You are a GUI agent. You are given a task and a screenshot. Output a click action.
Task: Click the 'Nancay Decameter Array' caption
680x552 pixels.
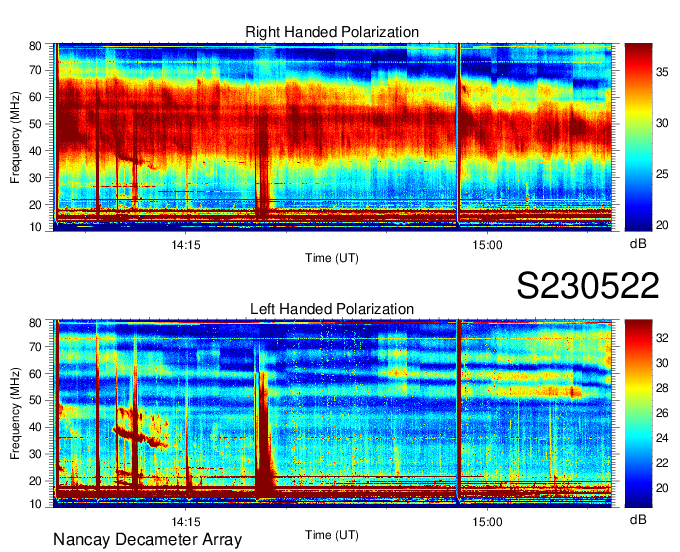[147, 540]
